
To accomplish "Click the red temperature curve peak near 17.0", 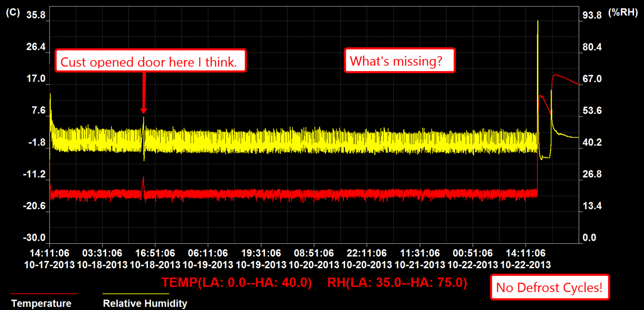I will pos(556,76).
